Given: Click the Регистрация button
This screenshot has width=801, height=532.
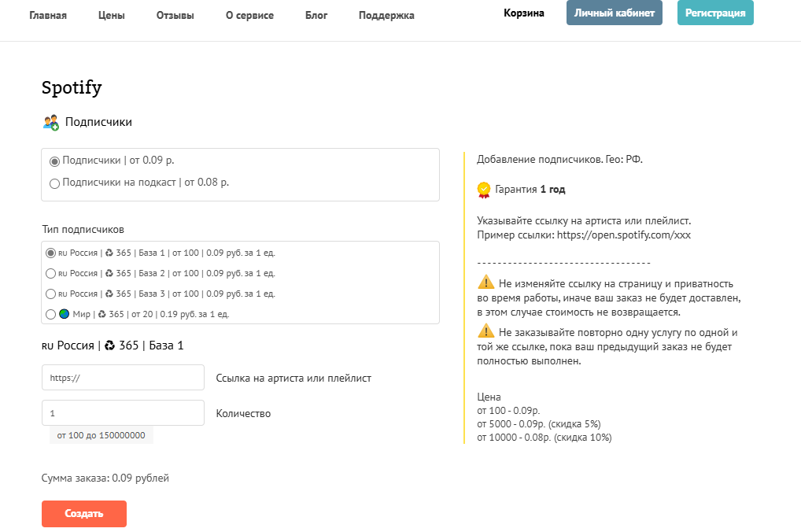Looking at the screenshot, I should pos(715,13).
